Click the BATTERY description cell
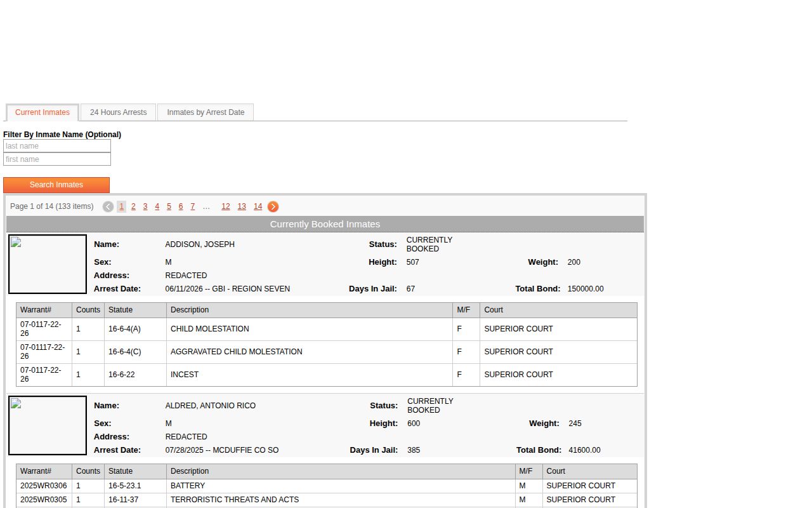 click(341, 486)
